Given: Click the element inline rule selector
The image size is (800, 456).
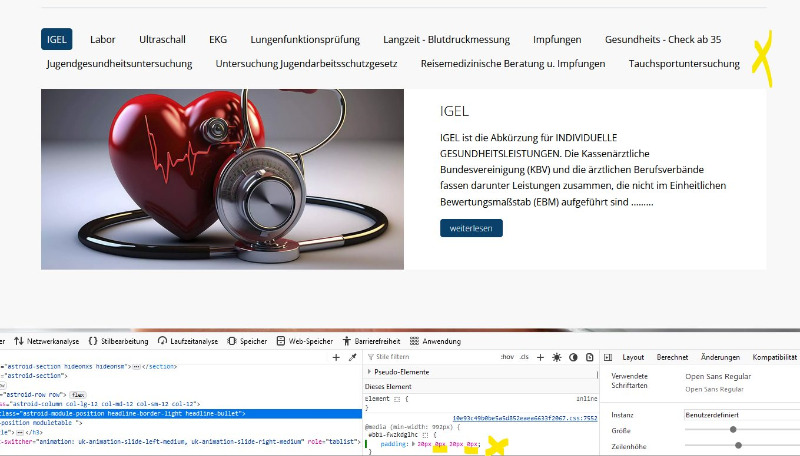Looking at the screenshot, I should coord(377,399).
